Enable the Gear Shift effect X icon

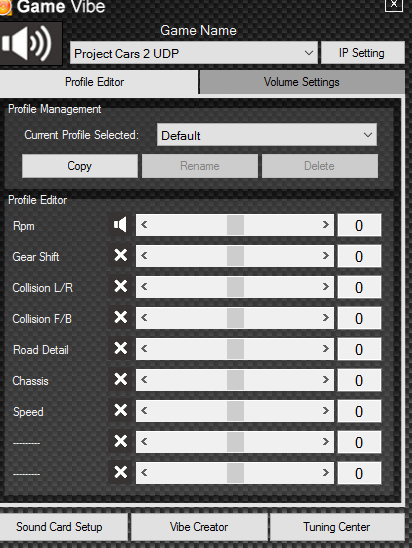point(120,256)
